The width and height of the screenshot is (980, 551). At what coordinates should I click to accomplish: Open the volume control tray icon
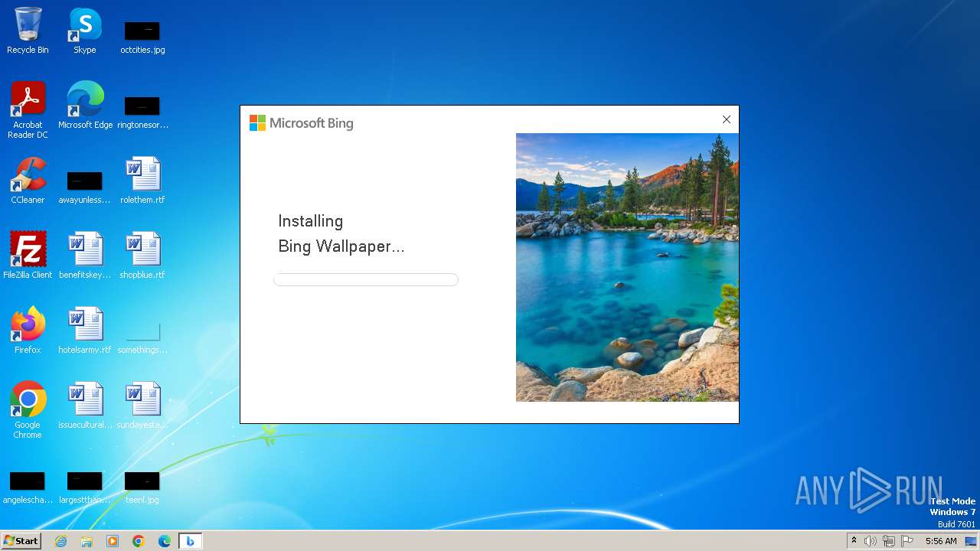871,541
